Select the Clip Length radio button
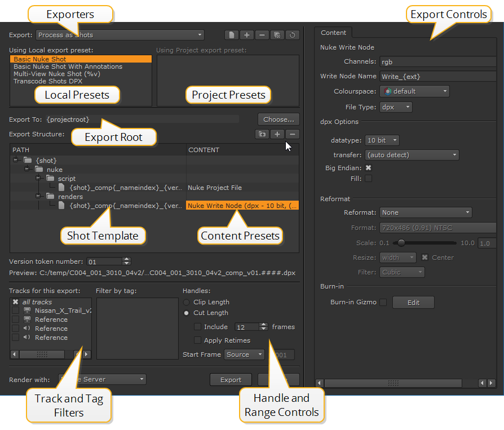The width and height of the screenshot is (504, 430). coord(186,302)
